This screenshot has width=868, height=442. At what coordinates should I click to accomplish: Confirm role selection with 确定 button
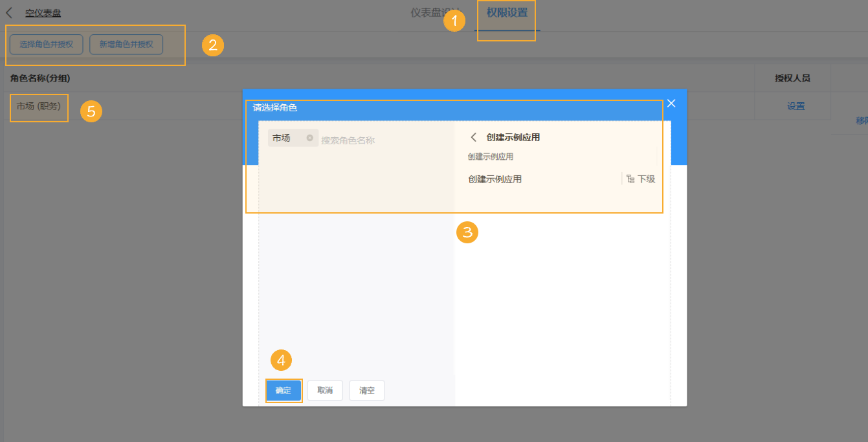(x=284, y=390)
